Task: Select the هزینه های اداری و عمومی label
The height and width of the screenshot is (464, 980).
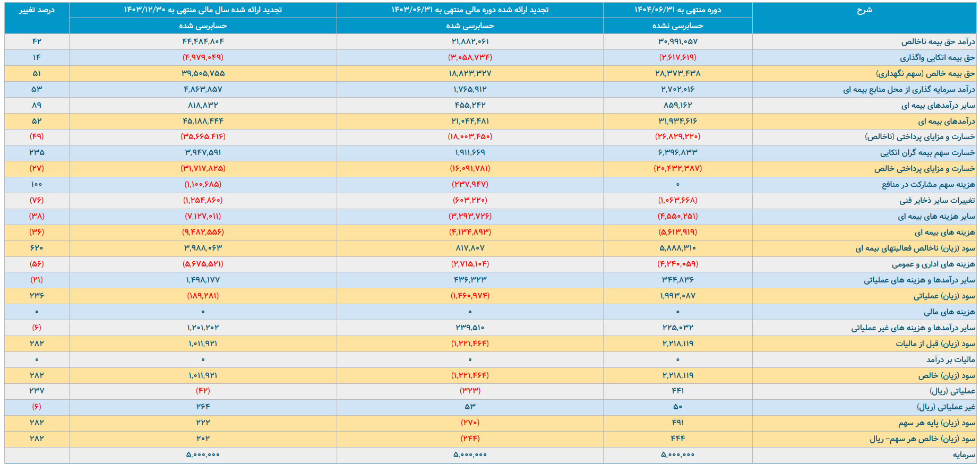Action: (933, 264)
